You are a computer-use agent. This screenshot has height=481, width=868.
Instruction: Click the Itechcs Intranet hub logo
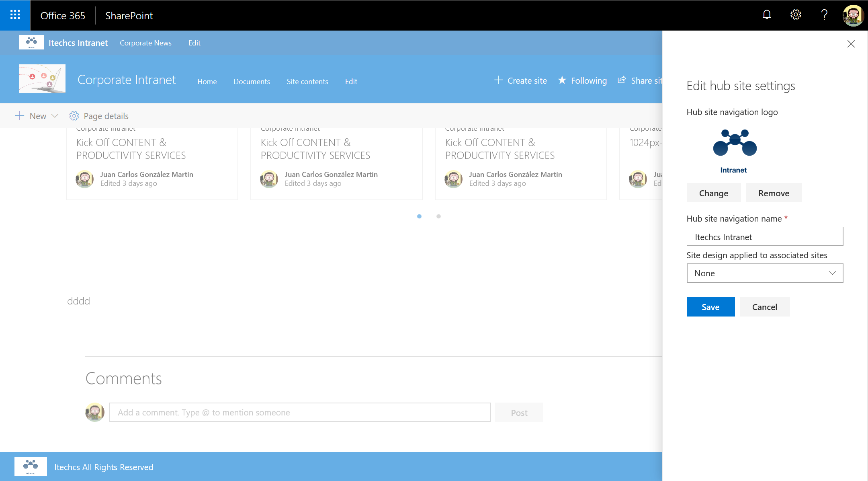pyautogui.click(x=31, y=42)
